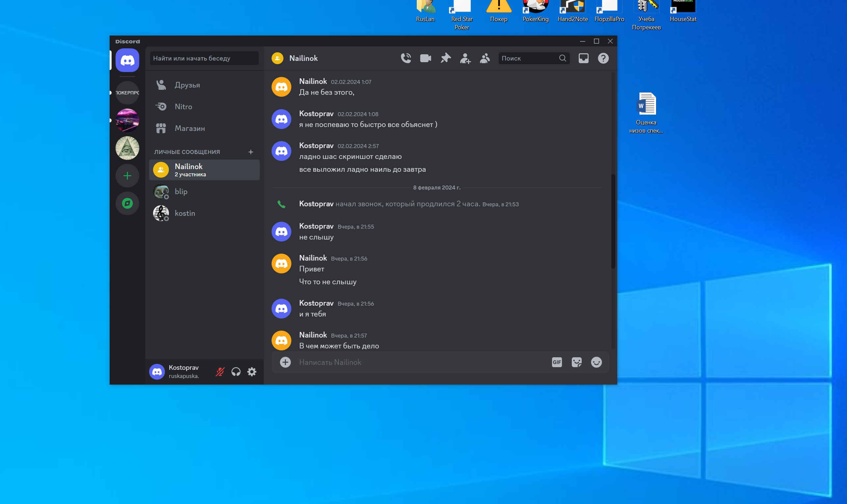Click the green phone call icon
Screen dimensions: 847x504
tap(281, 204)
